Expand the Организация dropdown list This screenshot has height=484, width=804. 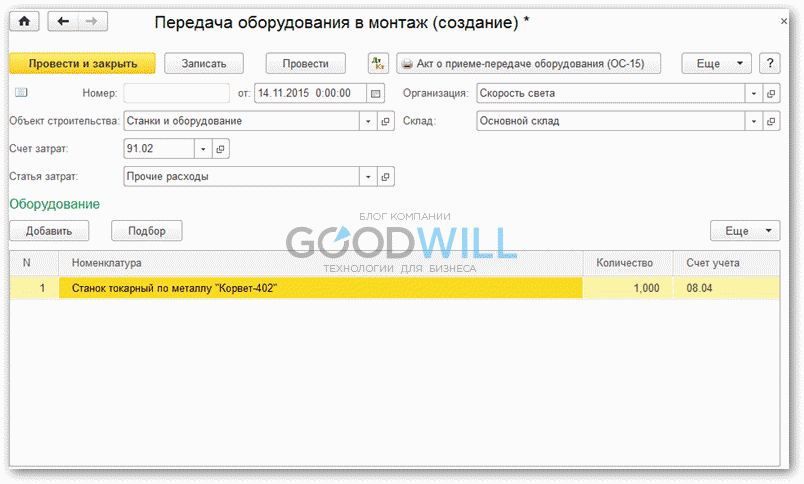click(753, 93)
